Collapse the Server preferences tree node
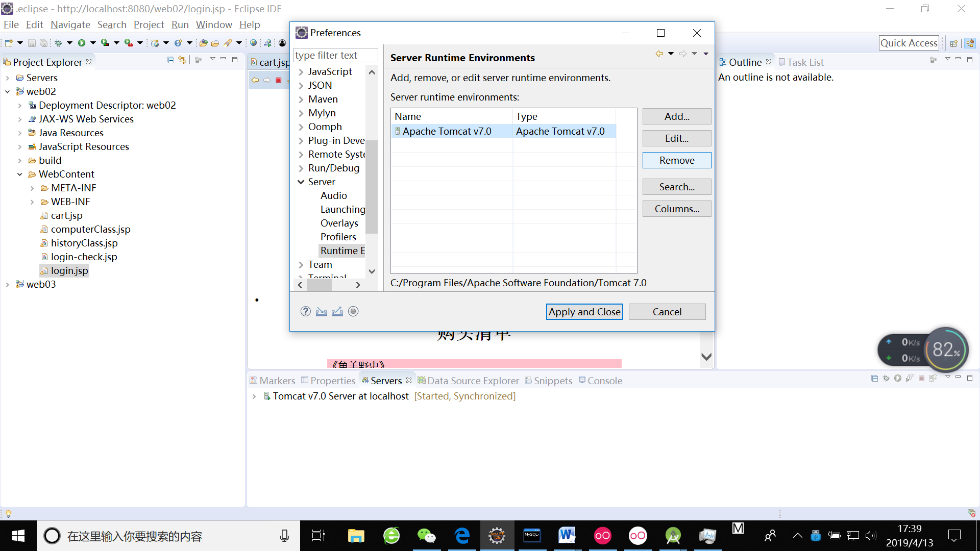The height and width of the screenshot is (551, 980). pyautogui.click(x=301, y=182)
